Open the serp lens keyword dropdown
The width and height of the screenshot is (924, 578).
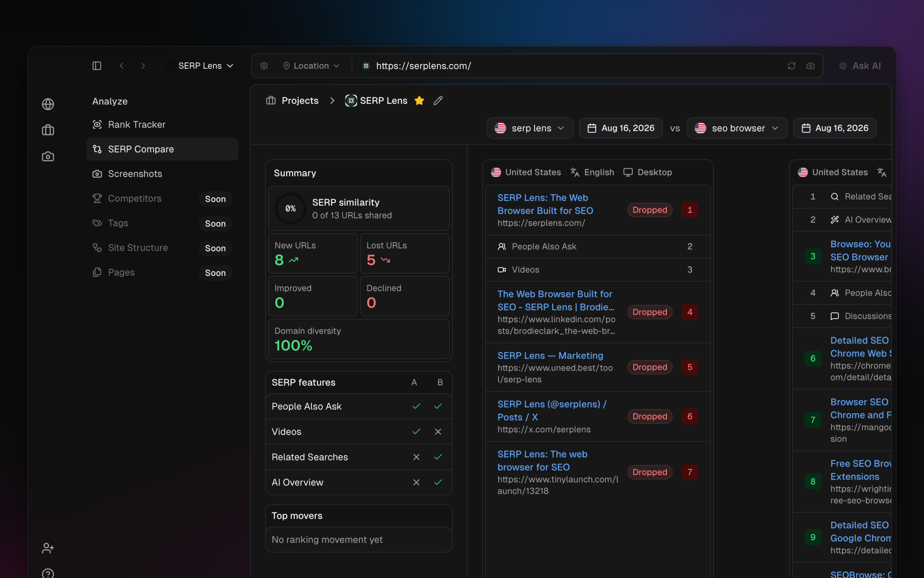click(x=530, y=128)
